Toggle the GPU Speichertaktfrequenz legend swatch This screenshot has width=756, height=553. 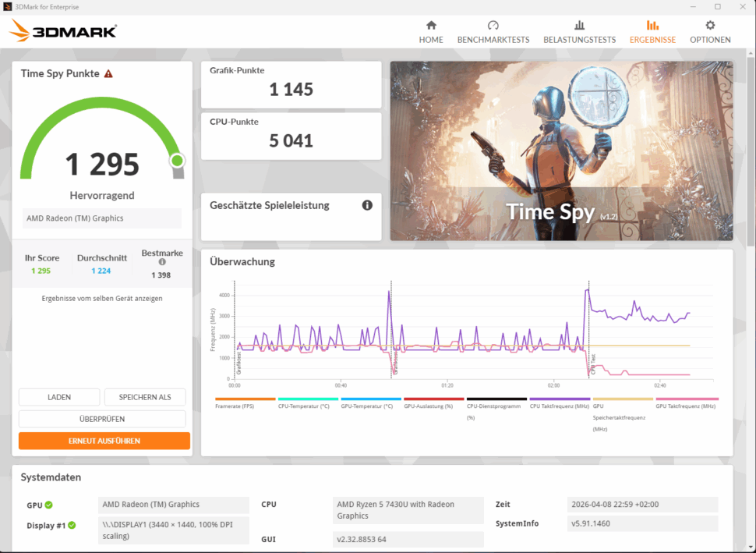click(623, 399)
